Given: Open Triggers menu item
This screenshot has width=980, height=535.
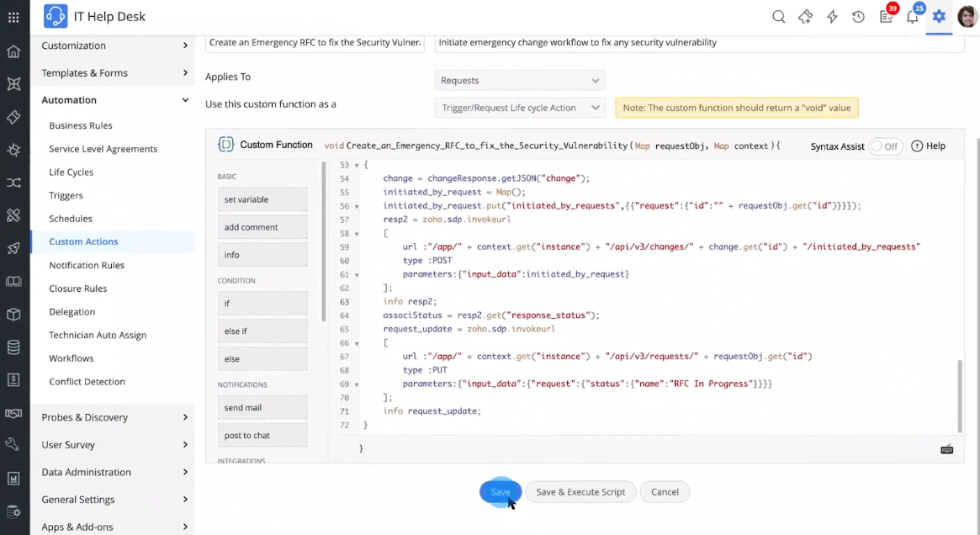Looking at the screenshot, I should point(66,196).
